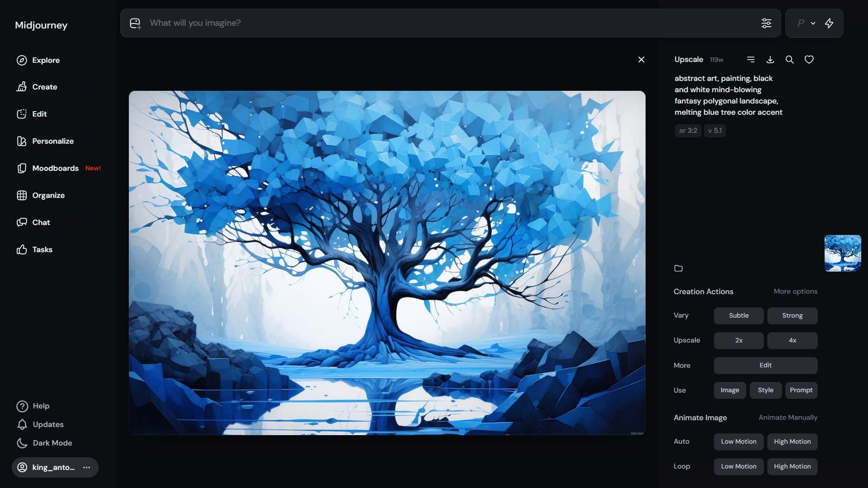This screenshot has height=488, width=868.
Task: Open the Chat section
Action: click(41, 222)
